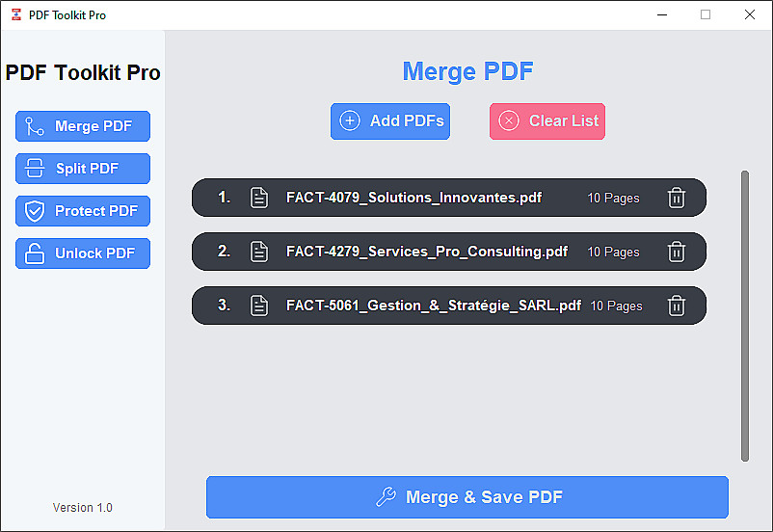This screenshot has height=532, width=773.
Task: Click the PDF Toolkit Pro title bar icon
Action: coord(15,14)
